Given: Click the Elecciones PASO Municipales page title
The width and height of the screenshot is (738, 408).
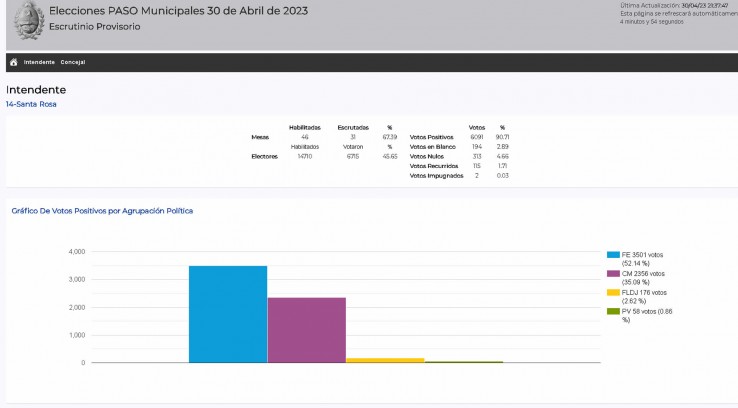Looking at the screenshot, I should coord(178,11).
